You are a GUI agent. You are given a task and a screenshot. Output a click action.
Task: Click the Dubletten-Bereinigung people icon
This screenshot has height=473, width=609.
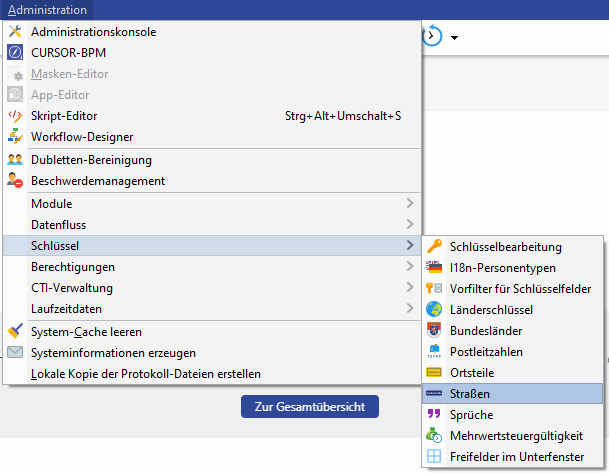15,160
